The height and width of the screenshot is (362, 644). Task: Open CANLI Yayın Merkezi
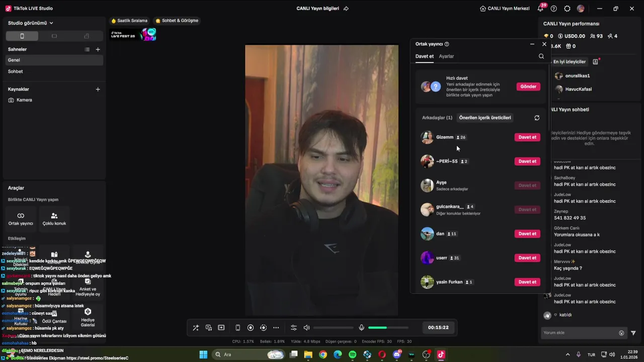point(505,9)
